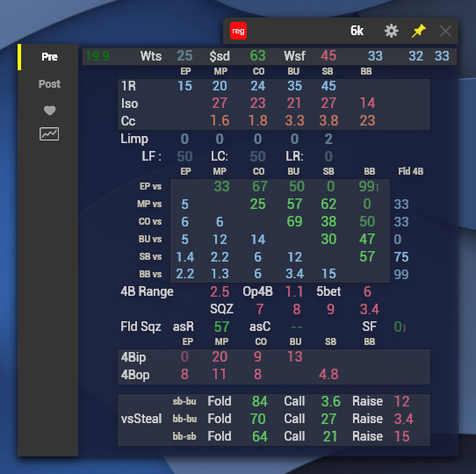Viewport: 476px width, 474px height.
Task: Click Cc BU value 3.3
Action: 294,120
